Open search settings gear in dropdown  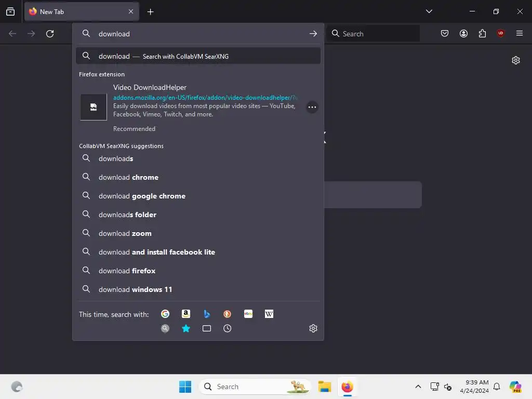click(313, 328)
